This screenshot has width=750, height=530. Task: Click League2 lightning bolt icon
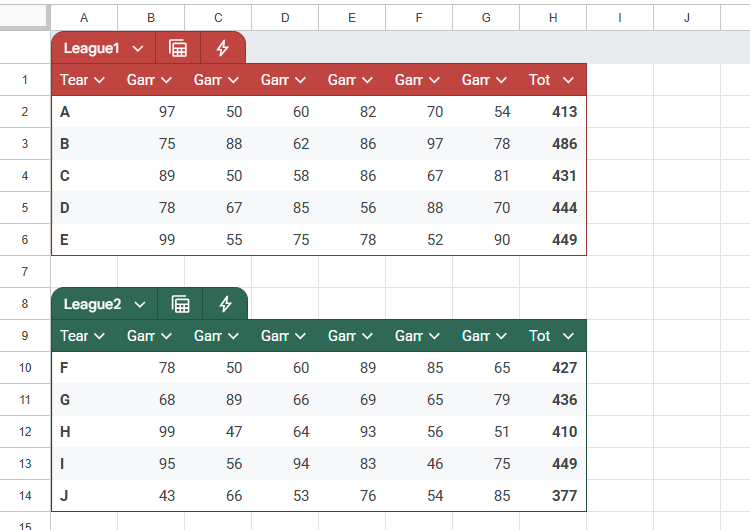[225, 304]
